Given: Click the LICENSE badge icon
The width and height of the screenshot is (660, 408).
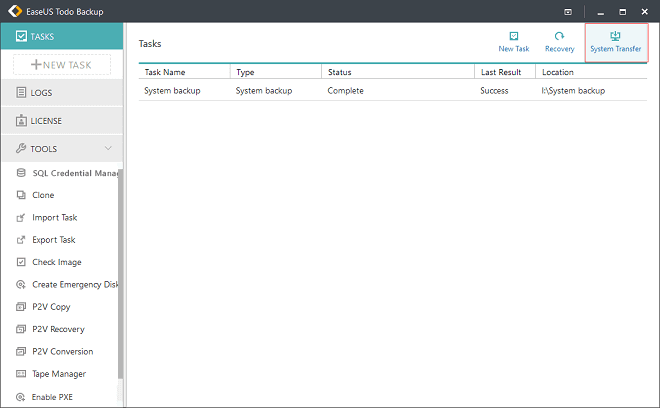Looking at the screenshot, I should pyautogui.click(x=21, y=120).
